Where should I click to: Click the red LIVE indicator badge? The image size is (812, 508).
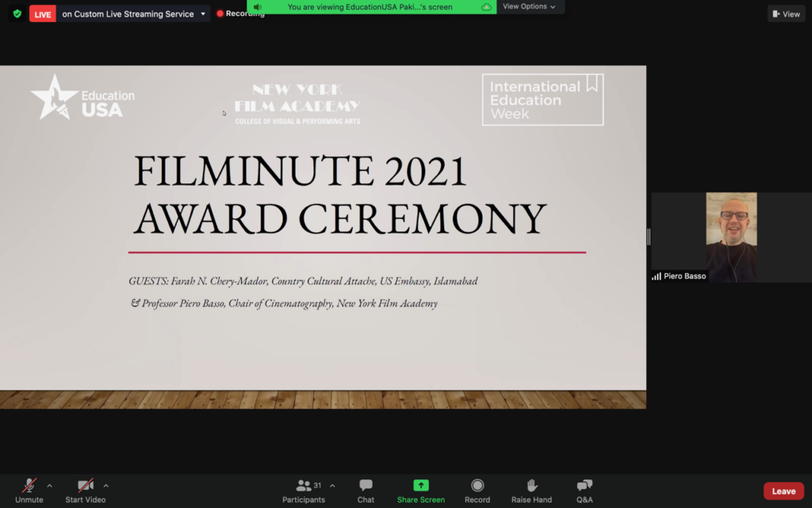tap(43, 14)
